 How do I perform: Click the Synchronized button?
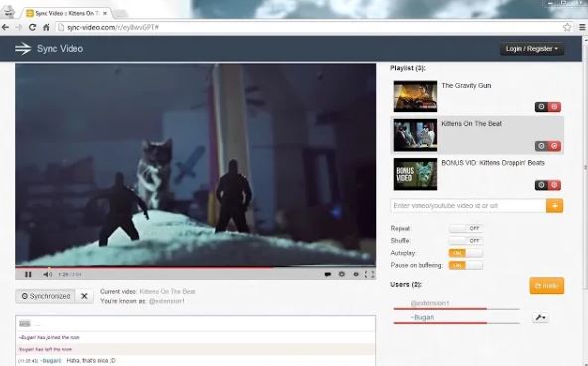pos(46,296)
